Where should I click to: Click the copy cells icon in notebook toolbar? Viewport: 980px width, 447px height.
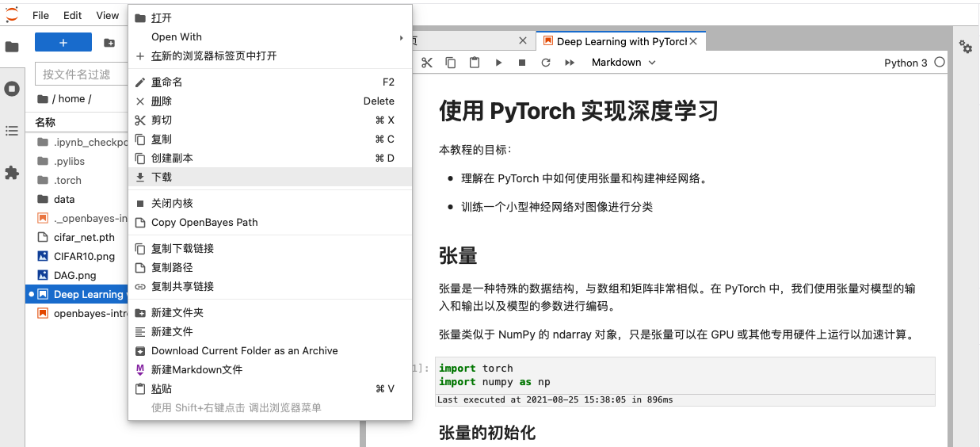(451, 63)
